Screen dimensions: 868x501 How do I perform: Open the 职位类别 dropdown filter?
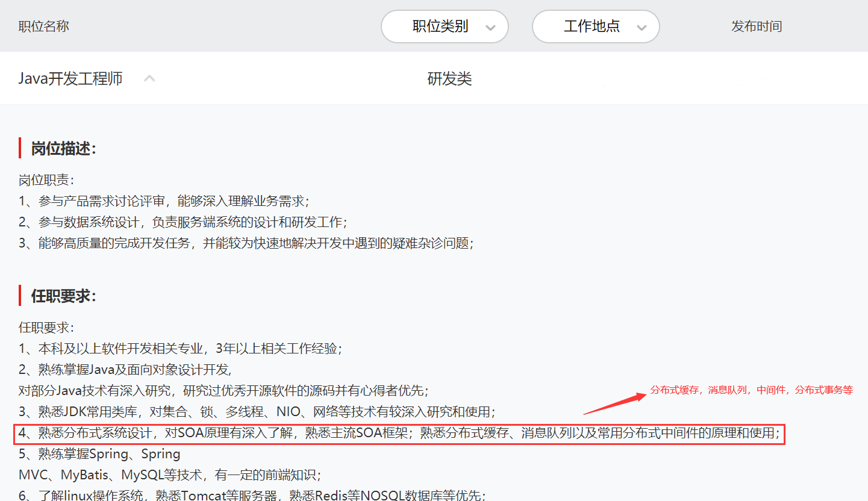[x=445, y=26]
